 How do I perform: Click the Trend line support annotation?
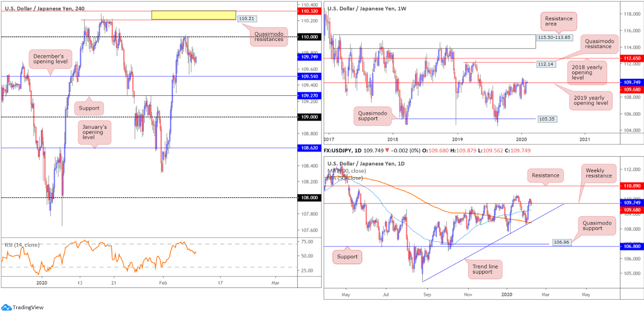click(485, 269)
